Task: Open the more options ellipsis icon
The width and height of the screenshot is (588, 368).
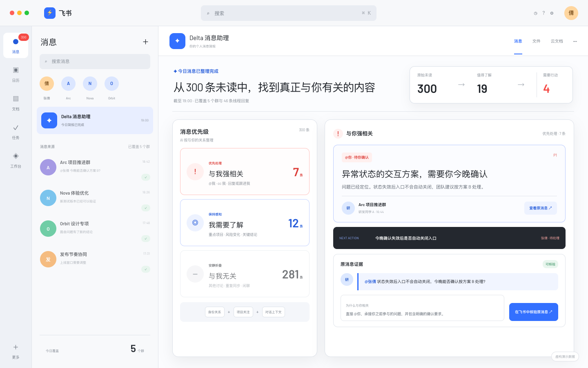Action: pos(575,41)
